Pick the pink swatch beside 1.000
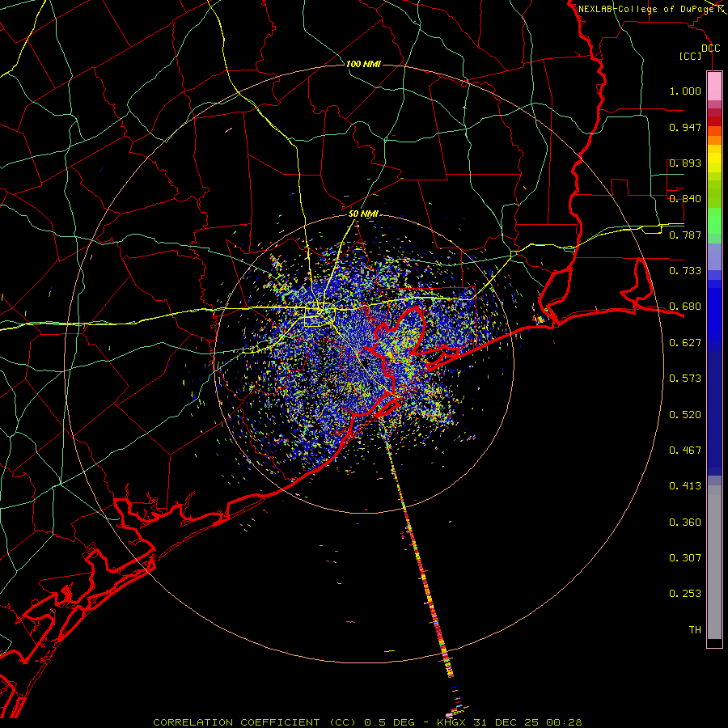 (714, 87)
